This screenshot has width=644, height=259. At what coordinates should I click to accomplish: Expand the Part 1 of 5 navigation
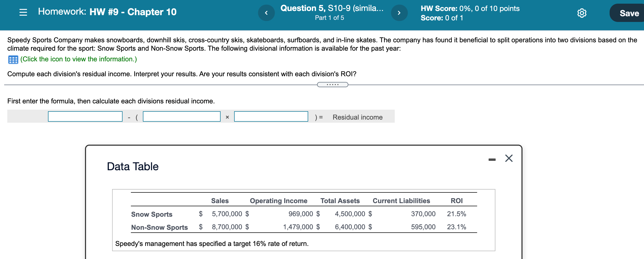(330, 18)
